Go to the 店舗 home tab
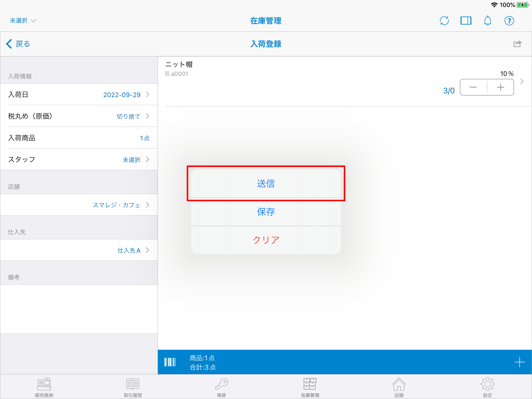 [399, 387]
